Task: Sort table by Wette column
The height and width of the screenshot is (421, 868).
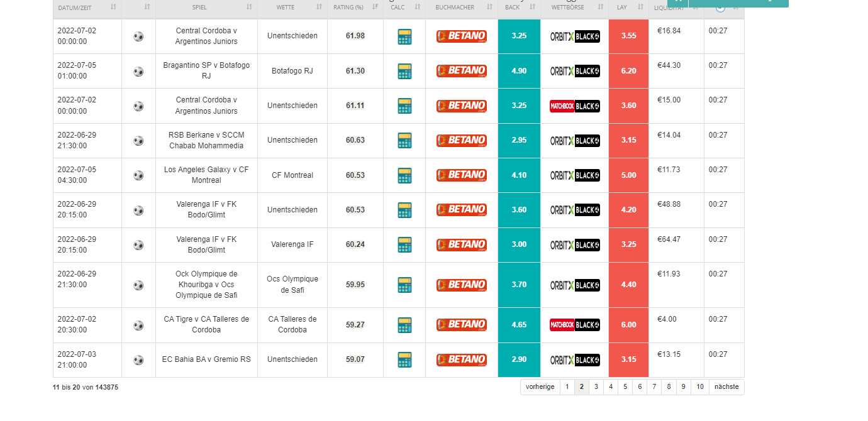Action: point(292,8)
